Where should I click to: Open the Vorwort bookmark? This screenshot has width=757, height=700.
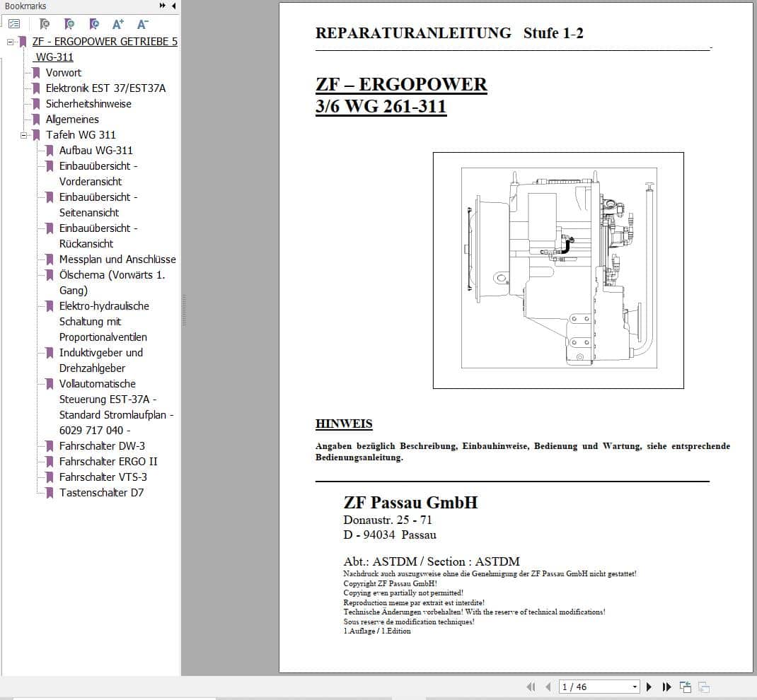[x=63, y=73]
